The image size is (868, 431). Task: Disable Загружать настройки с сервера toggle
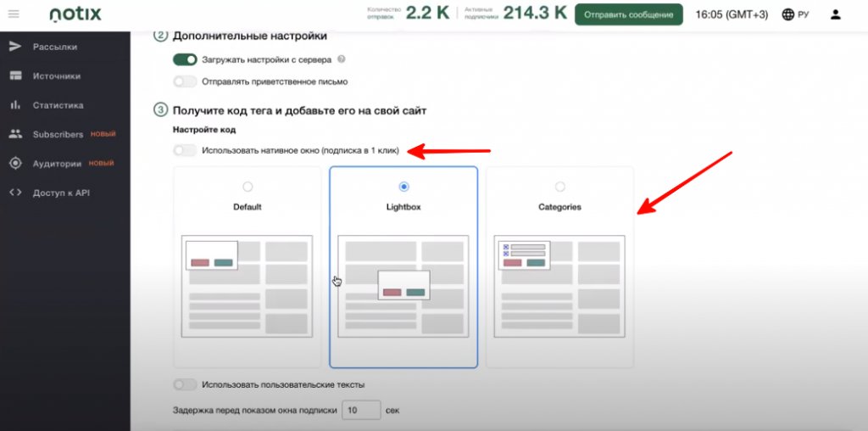click(185, 59)
